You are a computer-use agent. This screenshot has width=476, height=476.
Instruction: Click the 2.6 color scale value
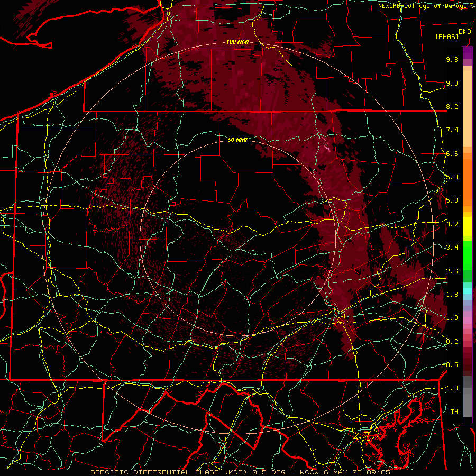tap(452, 271)
